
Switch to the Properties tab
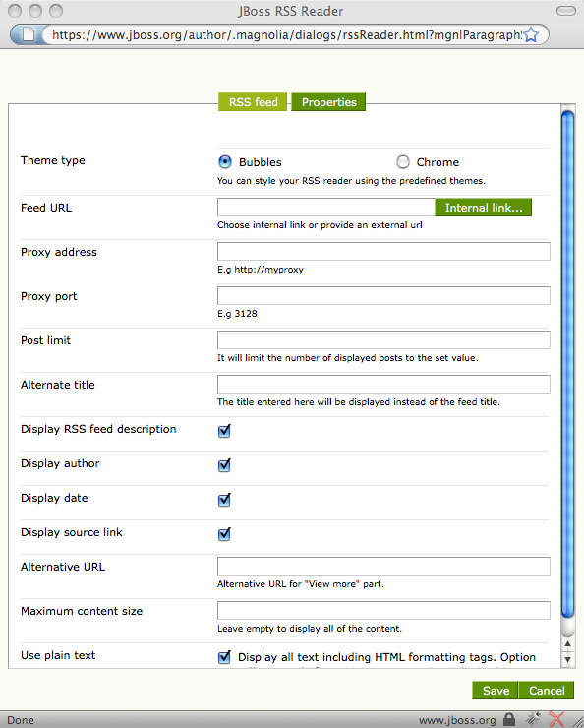coord(328,102)
